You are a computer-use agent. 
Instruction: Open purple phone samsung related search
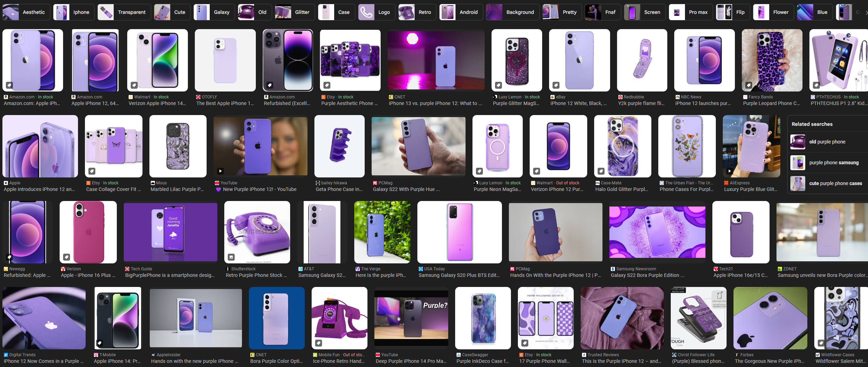[827, 163]
